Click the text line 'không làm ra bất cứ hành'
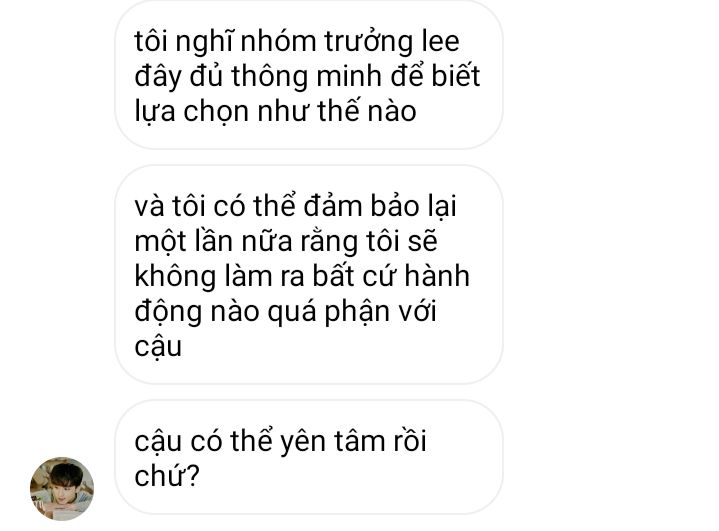The height and width of the screenshot is (531, 719). [302, 277]
